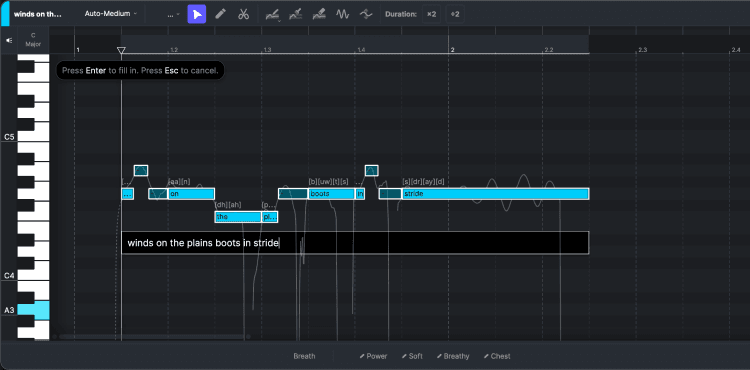Viewport: 750px width, 370px height.
Task: Double the note duration with ×2
Action: pos(431,14)
